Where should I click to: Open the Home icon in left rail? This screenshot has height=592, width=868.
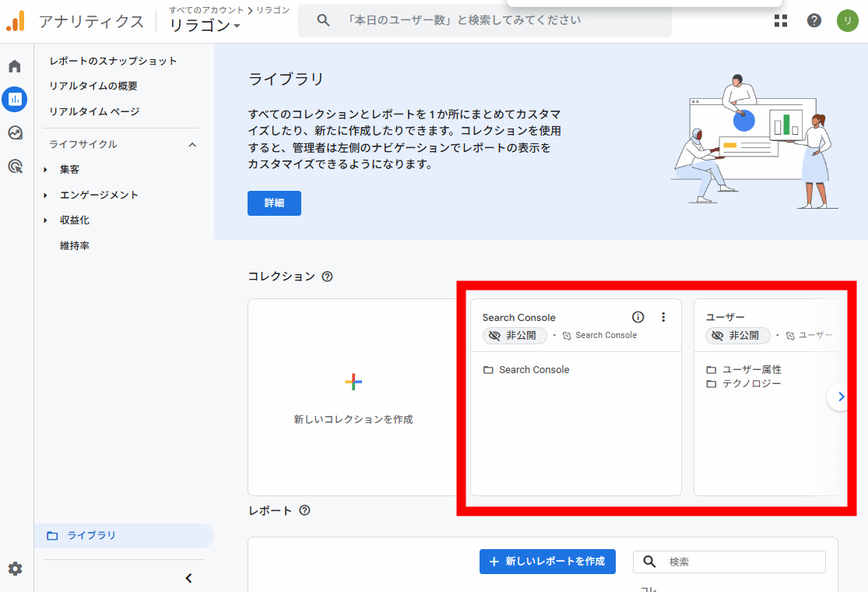point(15,66)
